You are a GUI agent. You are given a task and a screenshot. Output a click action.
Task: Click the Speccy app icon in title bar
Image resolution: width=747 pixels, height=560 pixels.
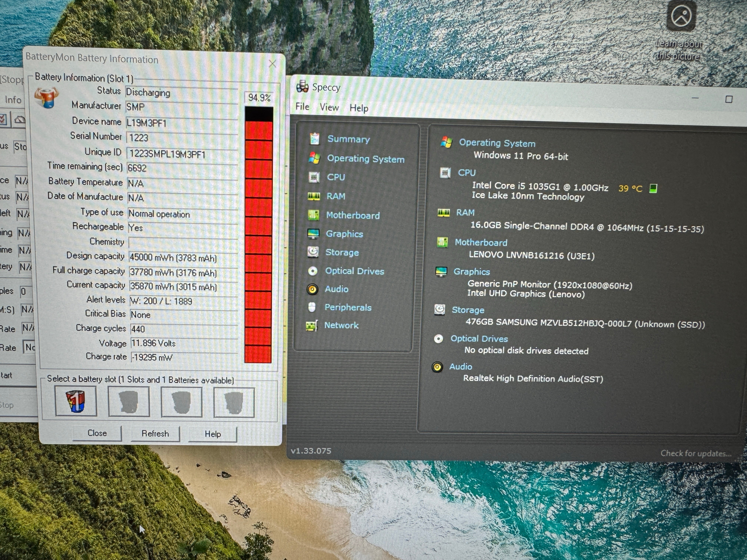[x=302, y=86]
